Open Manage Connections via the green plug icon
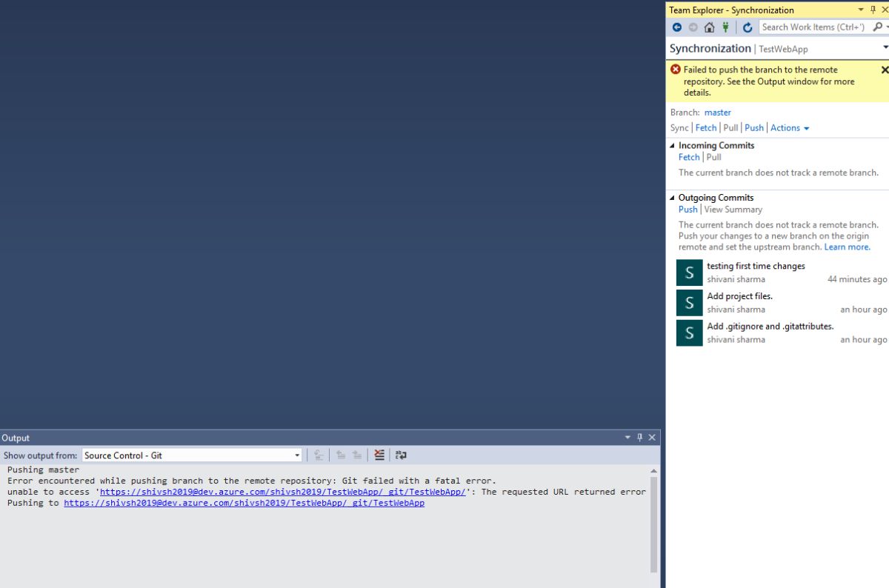 click(x=726, y=27)
